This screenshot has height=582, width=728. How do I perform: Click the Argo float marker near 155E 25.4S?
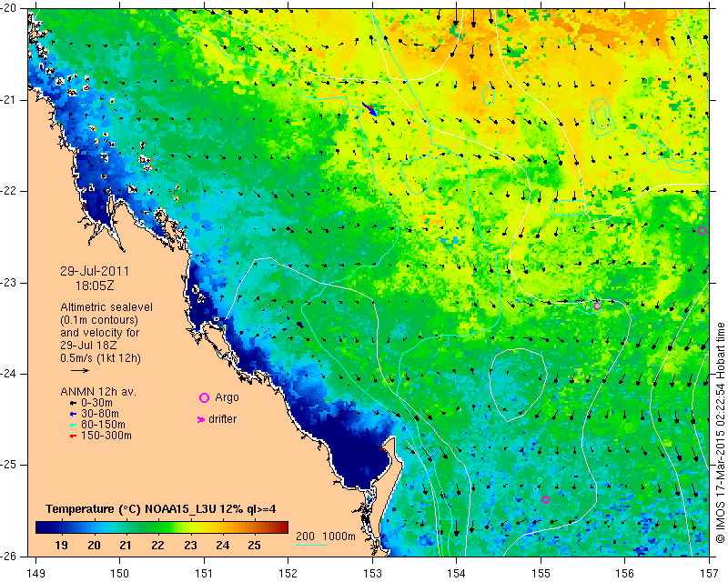coord(545,500)
